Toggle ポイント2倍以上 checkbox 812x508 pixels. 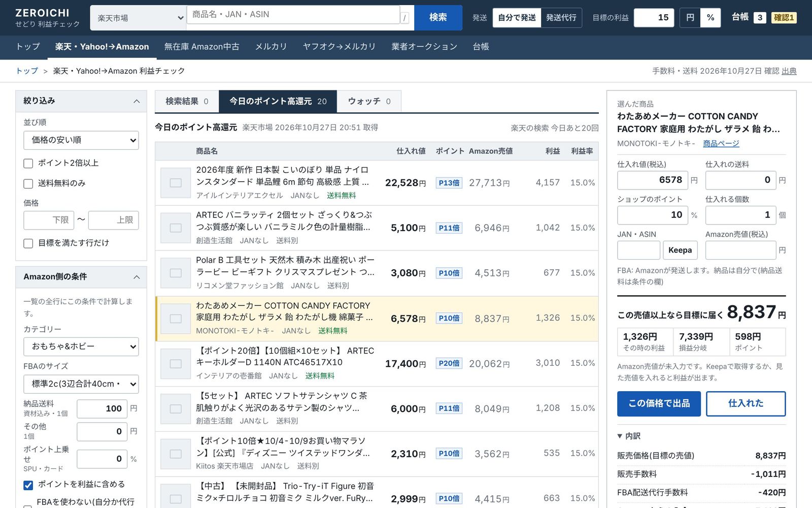(28, 163)
